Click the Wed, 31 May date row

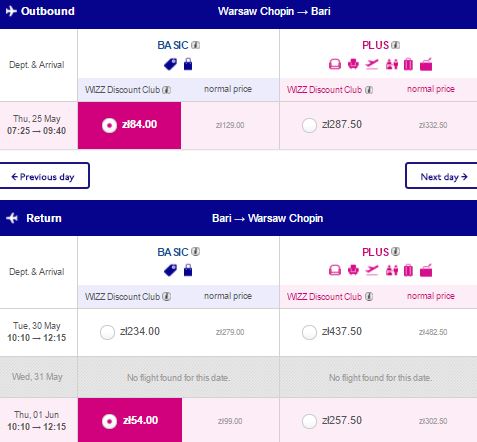238,377
